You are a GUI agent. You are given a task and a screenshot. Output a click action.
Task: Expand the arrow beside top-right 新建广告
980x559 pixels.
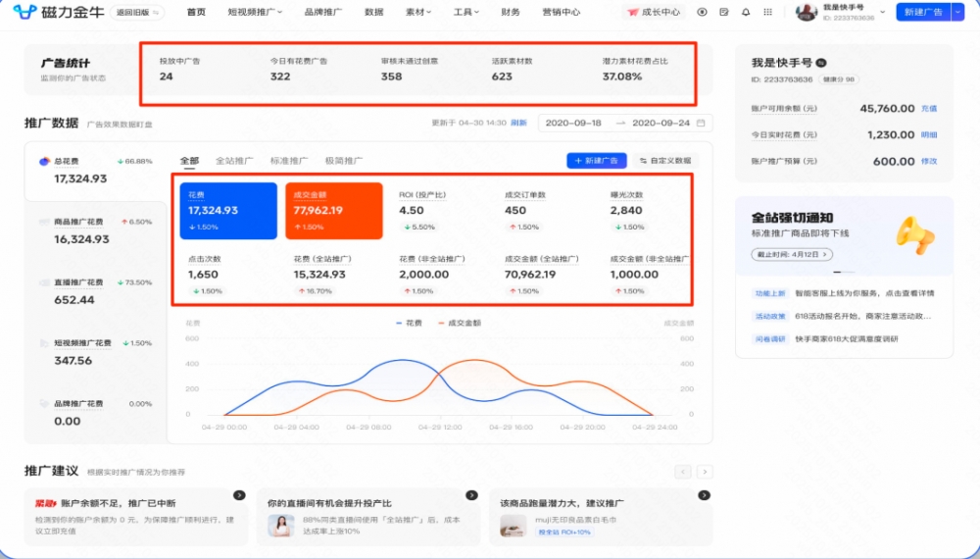pos(958,12)
